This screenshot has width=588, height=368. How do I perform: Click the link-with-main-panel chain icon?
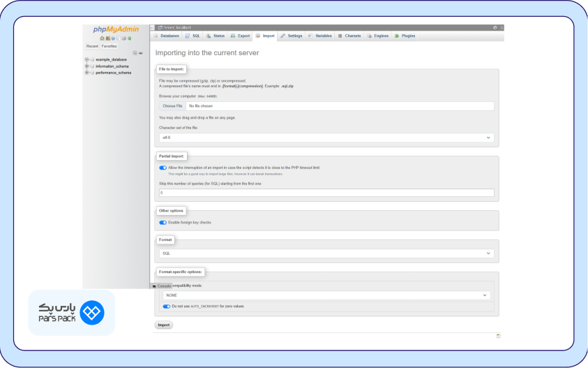(141, 53)
